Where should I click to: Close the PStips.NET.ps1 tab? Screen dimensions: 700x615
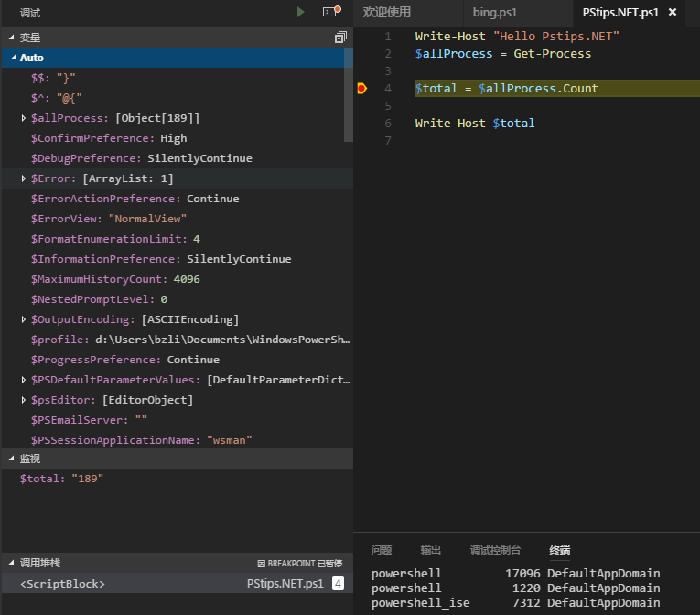673,13
